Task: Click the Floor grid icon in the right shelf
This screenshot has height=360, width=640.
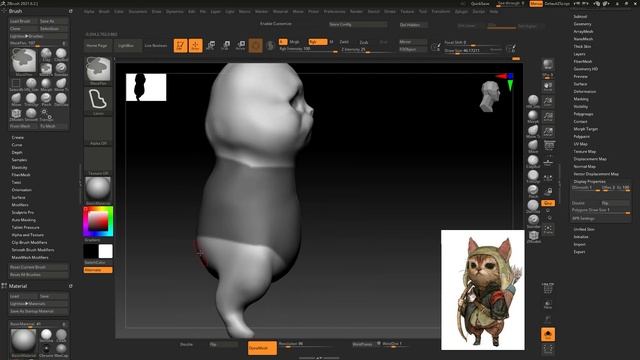Action: (548, 161)
